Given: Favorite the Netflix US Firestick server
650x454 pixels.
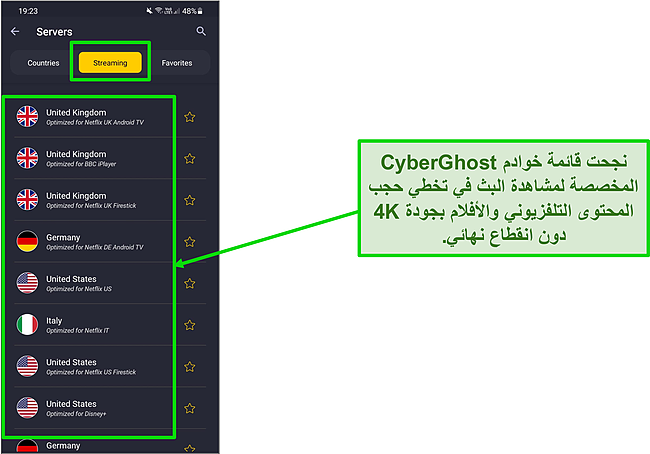Looking at the screenshot, I should pos(189,367).
